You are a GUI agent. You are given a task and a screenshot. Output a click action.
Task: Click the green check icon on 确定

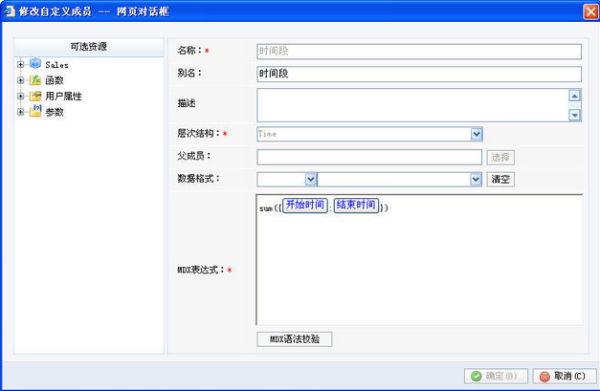click(x=476, y=376)
